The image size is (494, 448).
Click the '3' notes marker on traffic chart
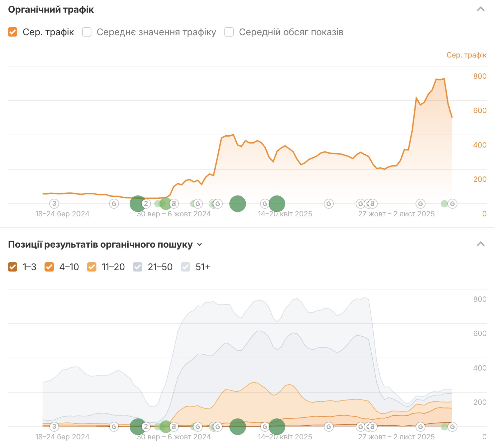coord(54,203)
